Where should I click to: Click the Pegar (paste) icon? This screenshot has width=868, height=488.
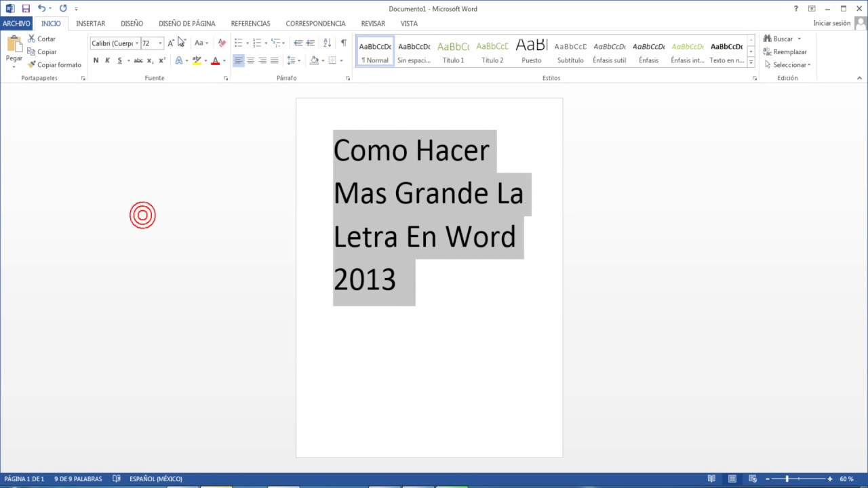(14, 45)
